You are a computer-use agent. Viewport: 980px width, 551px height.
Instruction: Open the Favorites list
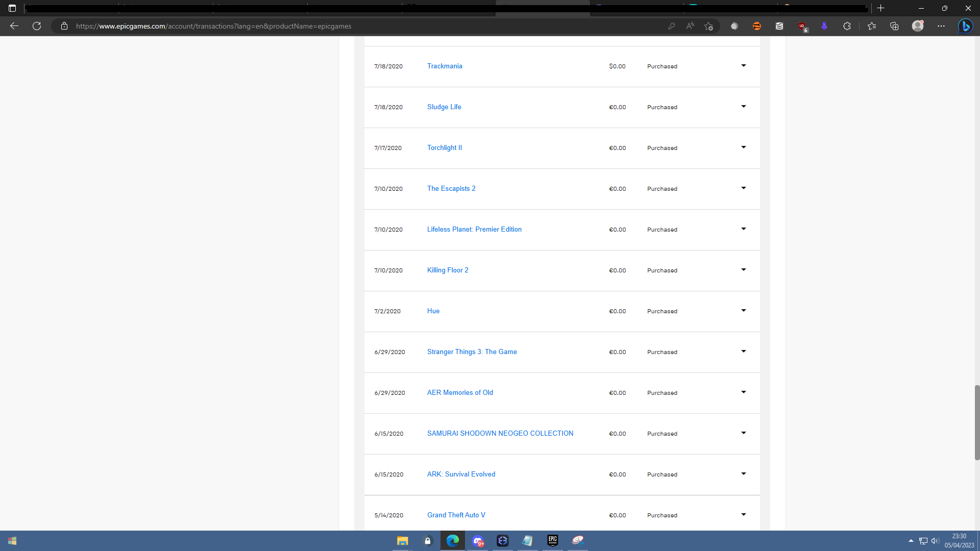point(872,26)
